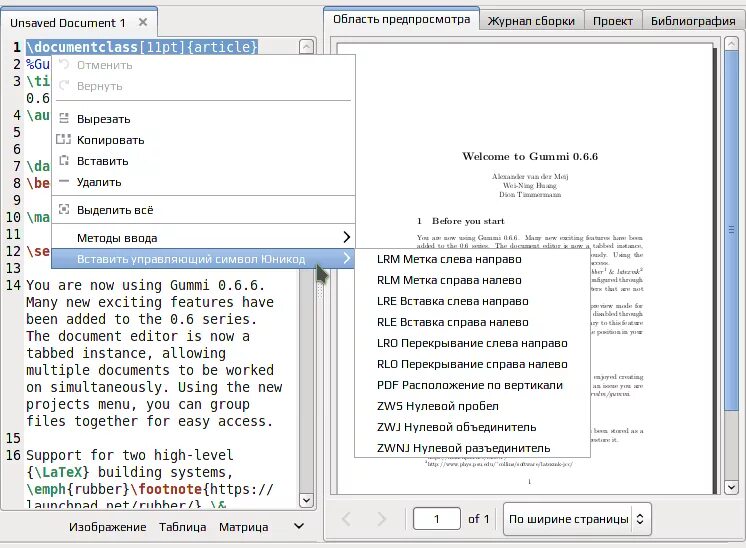
Task: Click the Матрица button
Action: pyautogui.click(x=244, y=527)
